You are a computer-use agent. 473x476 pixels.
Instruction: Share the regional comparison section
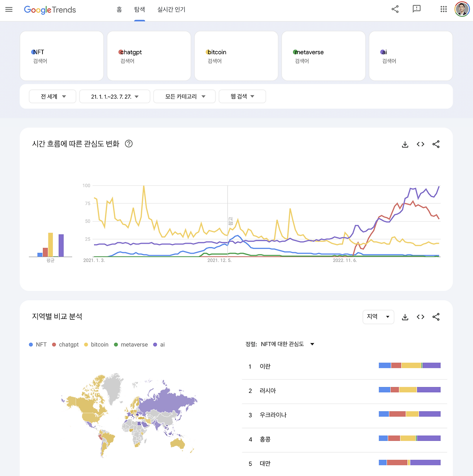tap(436, 317)
